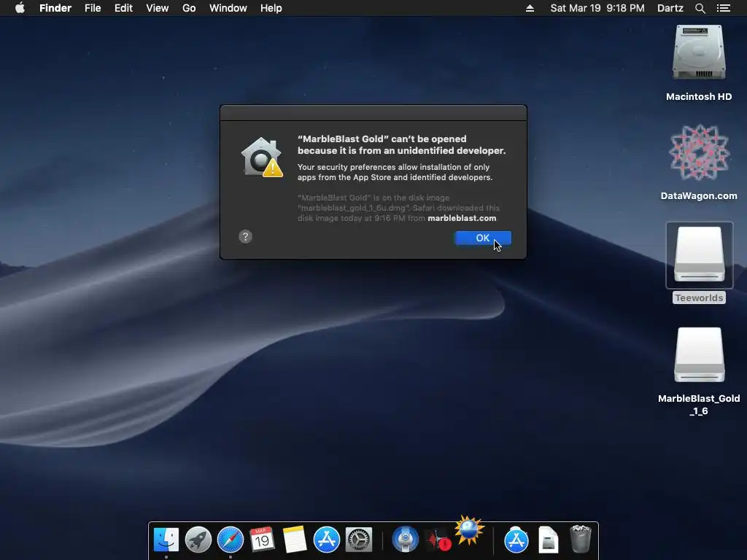The image size is (747, 560).
Task: Open the Apple menu
Action: [20, 8]
